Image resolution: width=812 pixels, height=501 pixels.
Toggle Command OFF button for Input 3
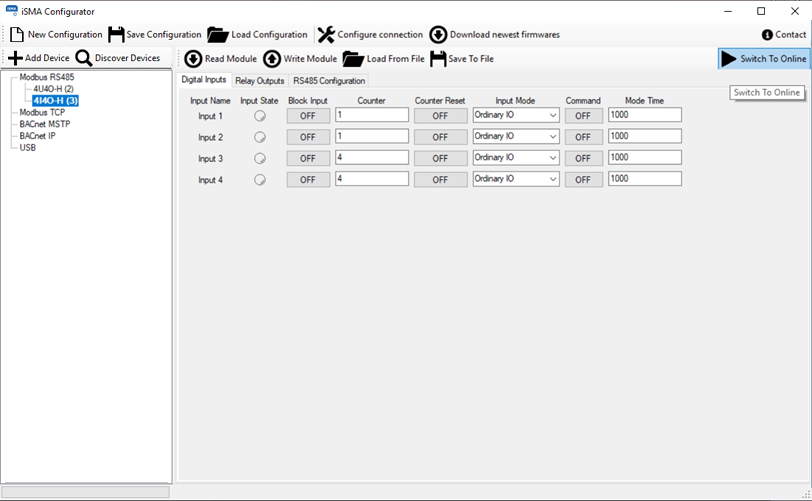pos(583,158)
